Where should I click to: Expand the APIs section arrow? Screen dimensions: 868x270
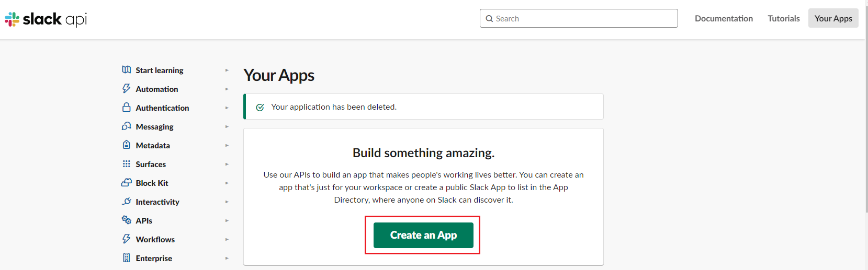click(227, 220)
